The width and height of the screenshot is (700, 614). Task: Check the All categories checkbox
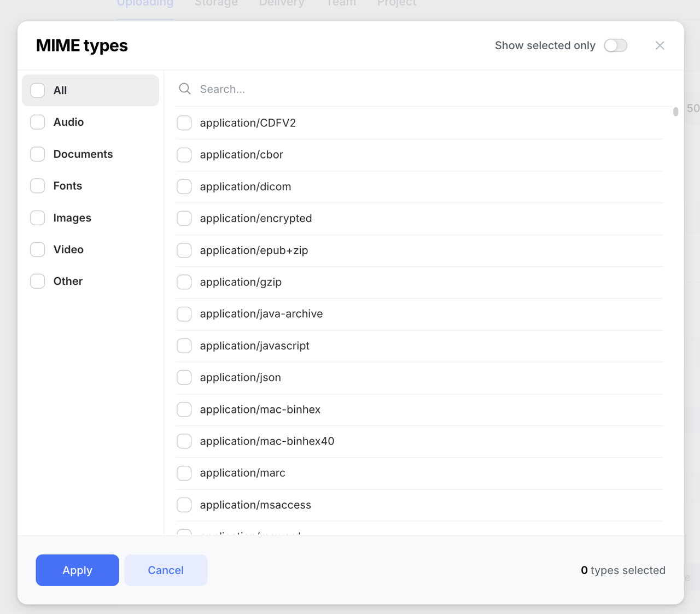[x=37, y=90]
